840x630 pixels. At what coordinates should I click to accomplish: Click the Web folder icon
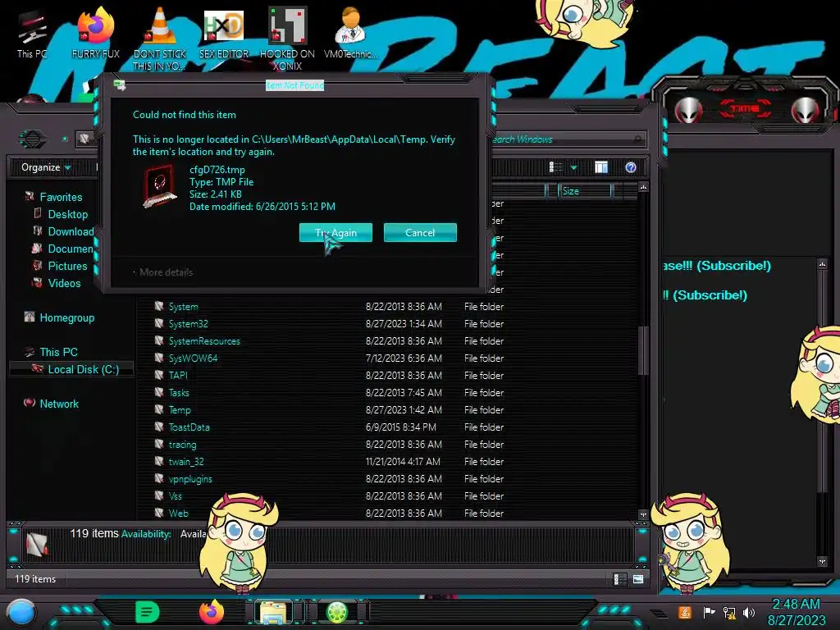tap(159, 512)
